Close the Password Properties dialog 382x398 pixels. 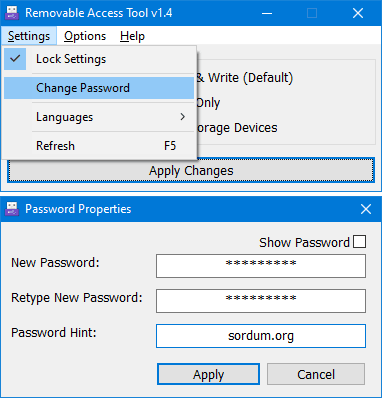(x=366, y=209)
